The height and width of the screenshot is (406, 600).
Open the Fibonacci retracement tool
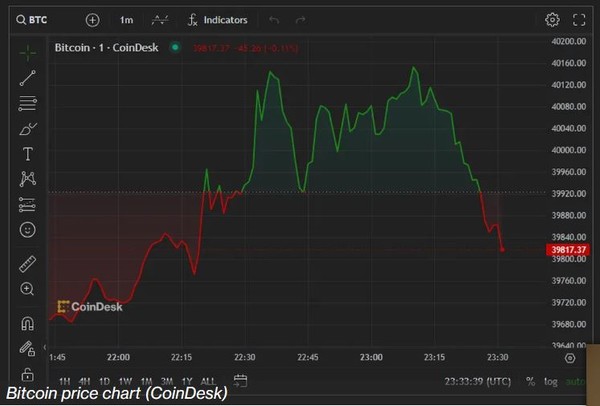pos(27,103)
